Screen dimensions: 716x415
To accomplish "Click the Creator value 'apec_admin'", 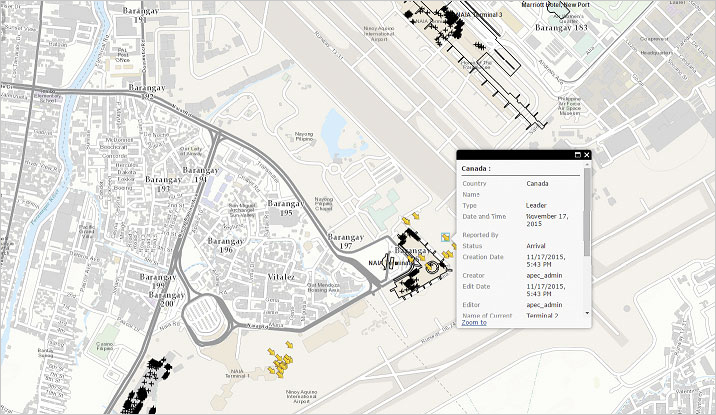I will 544,275.
